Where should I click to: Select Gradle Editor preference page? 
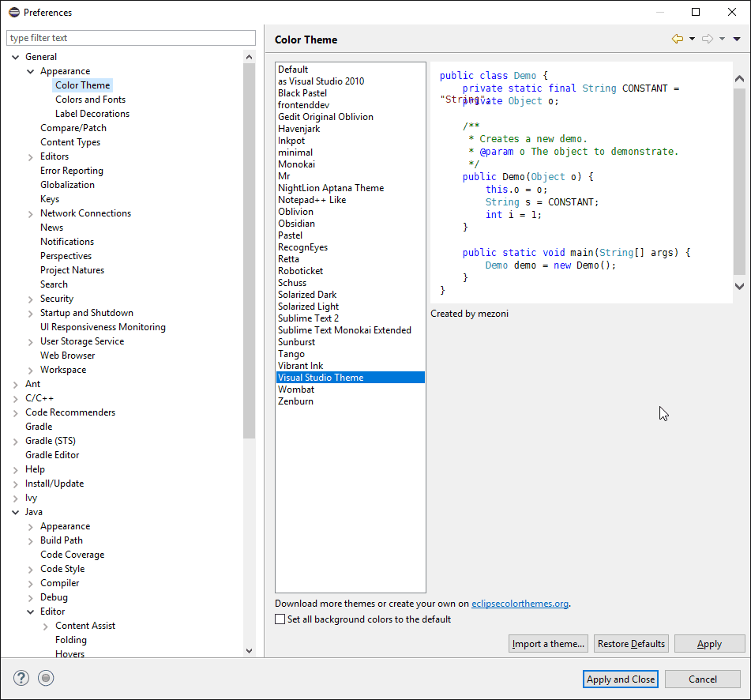[x=52, y=455]
